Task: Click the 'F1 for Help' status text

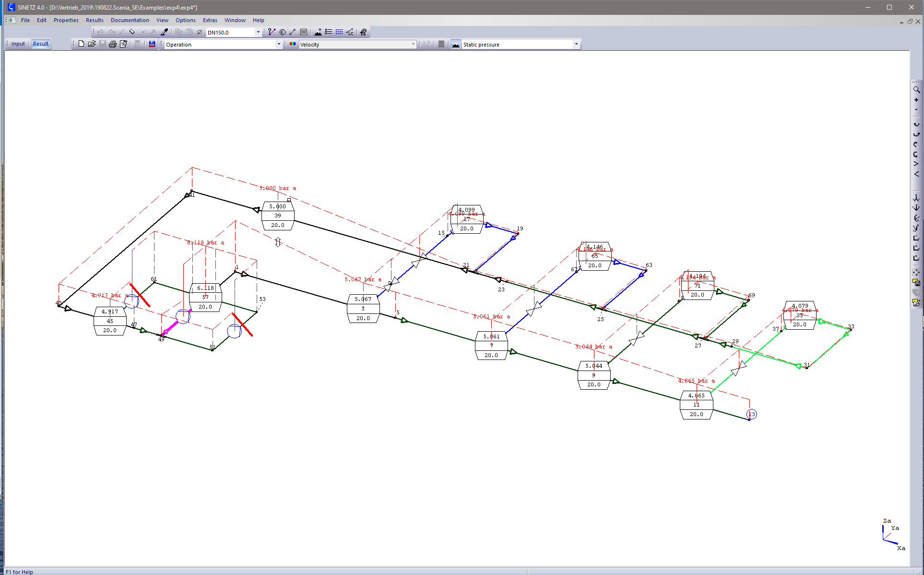Action: (20, 572)
